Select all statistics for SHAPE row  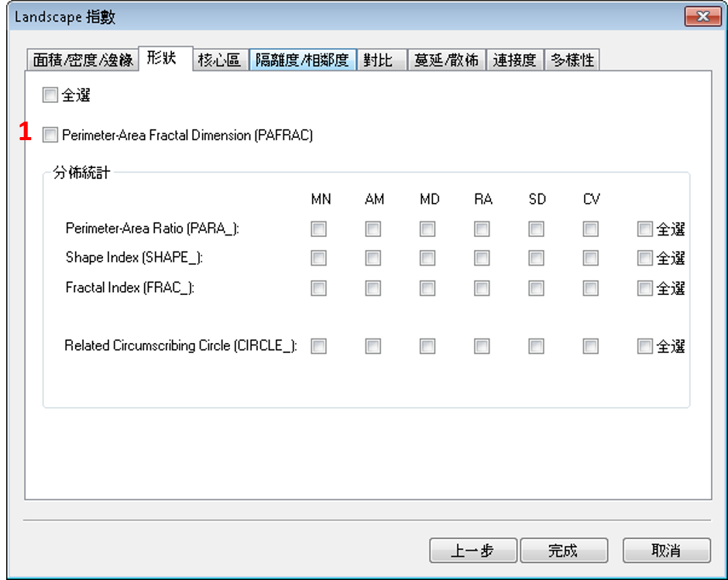coord(644,258)
